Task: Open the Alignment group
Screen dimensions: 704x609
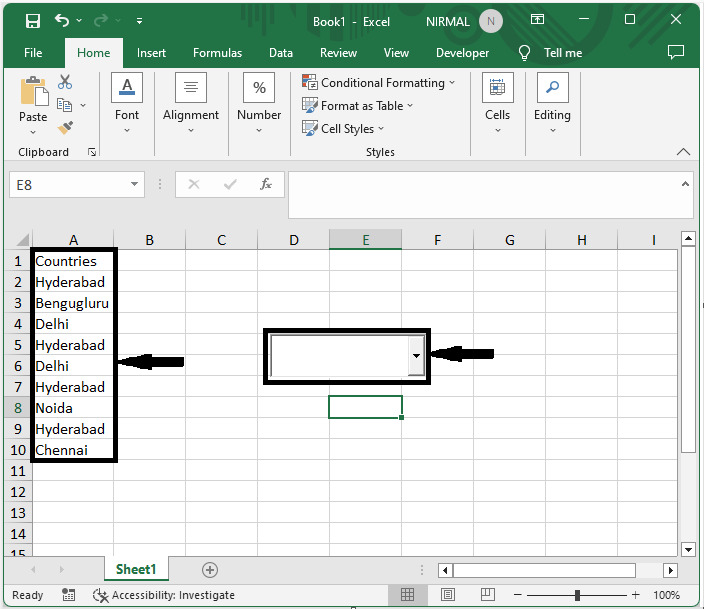Action: point(191,104)
